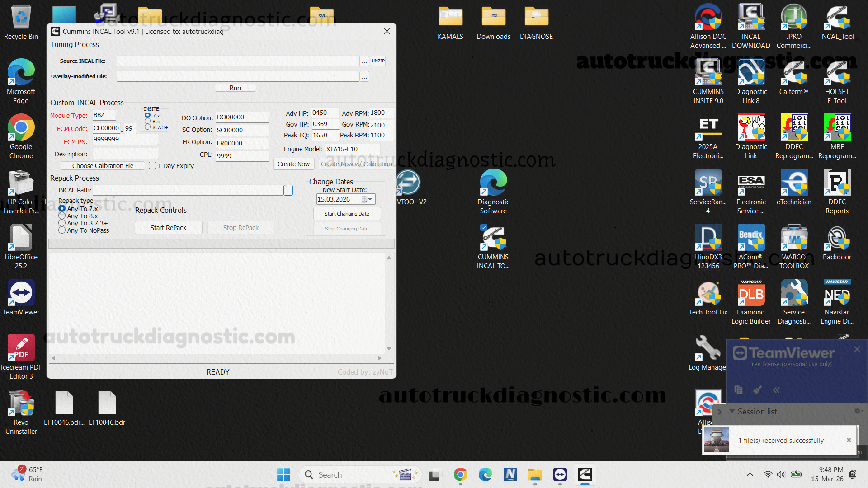
Task: Open the Bendix ACom PRO Diagnostics icon
Action: pos(751,247)
